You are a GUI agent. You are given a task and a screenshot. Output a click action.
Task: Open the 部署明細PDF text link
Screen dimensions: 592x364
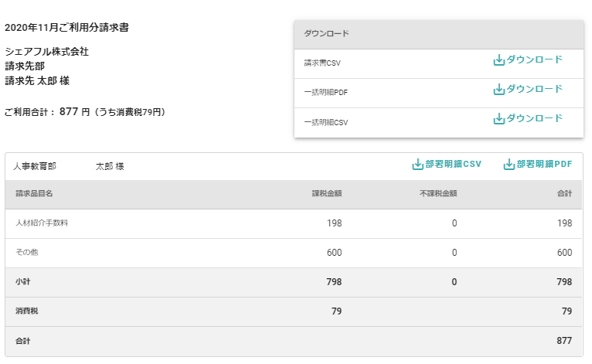(544, 165)
